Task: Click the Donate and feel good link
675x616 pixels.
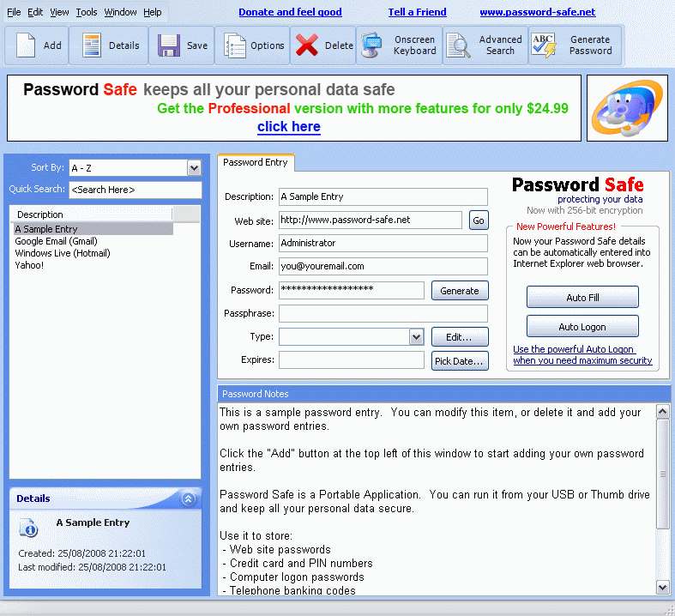Action: 290,12
